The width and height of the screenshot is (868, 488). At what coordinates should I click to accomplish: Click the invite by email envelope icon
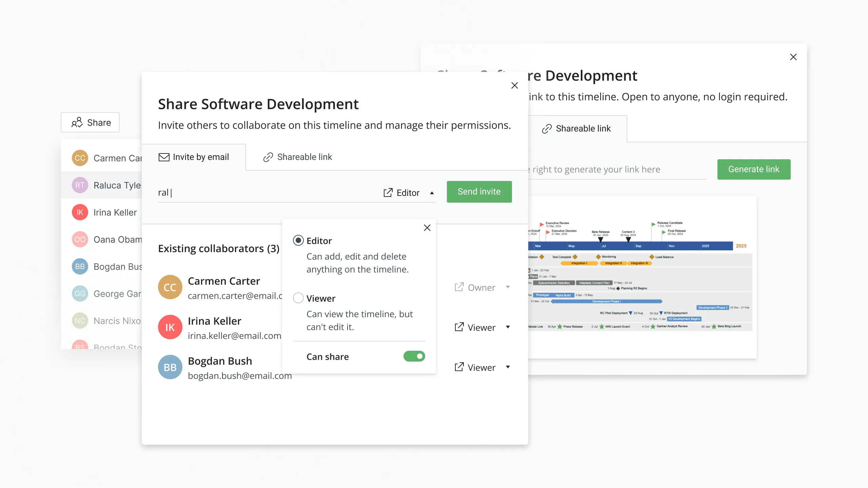tap(163, 157)
